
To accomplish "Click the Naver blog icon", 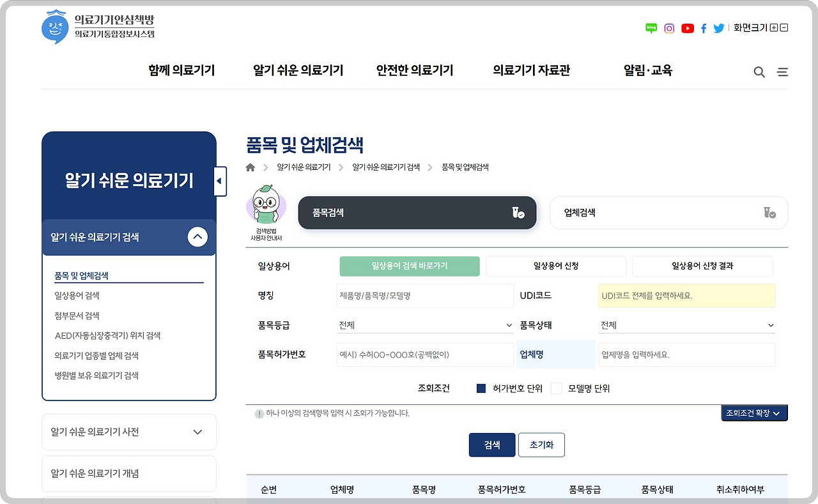I will pyautogui.click(x=651, y=28).
